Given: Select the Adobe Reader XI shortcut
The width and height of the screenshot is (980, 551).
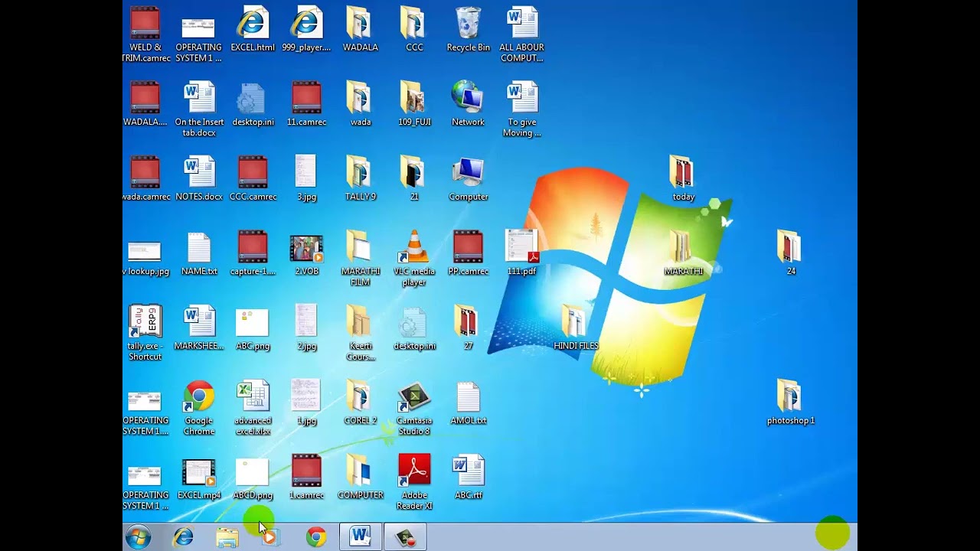Looking at the screenshot, I should click(x=414, y=482).
